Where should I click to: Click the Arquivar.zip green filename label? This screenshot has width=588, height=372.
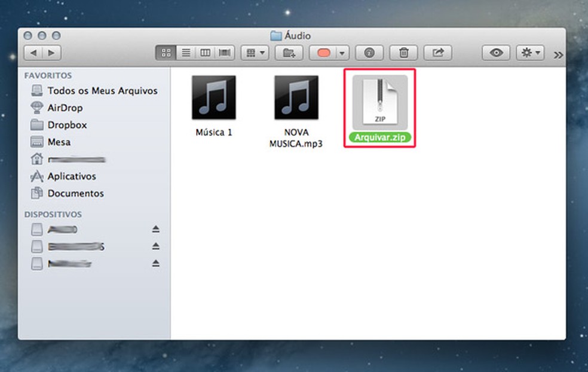coord(380,138)
